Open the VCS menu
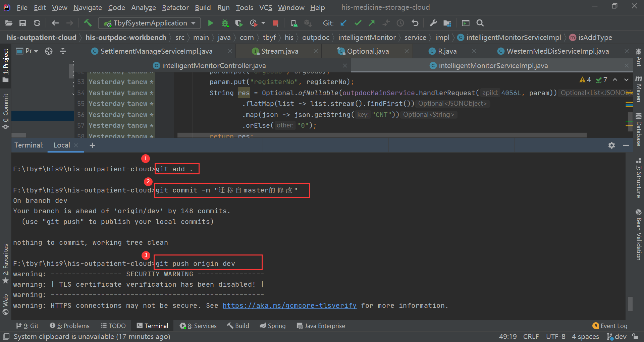Image resolution: width=644 pixels, height=342 pixels. point(265,7)
